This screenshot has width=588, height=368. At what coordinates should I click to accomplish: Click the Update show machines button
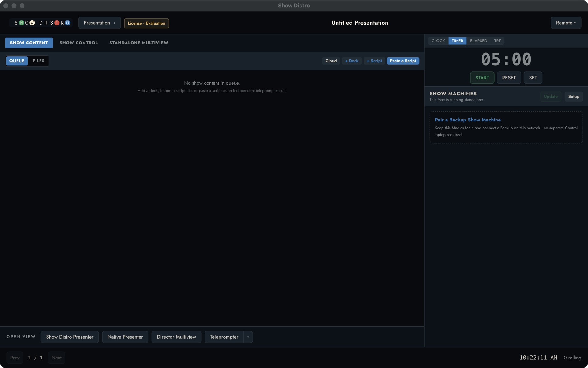[551, 96]
